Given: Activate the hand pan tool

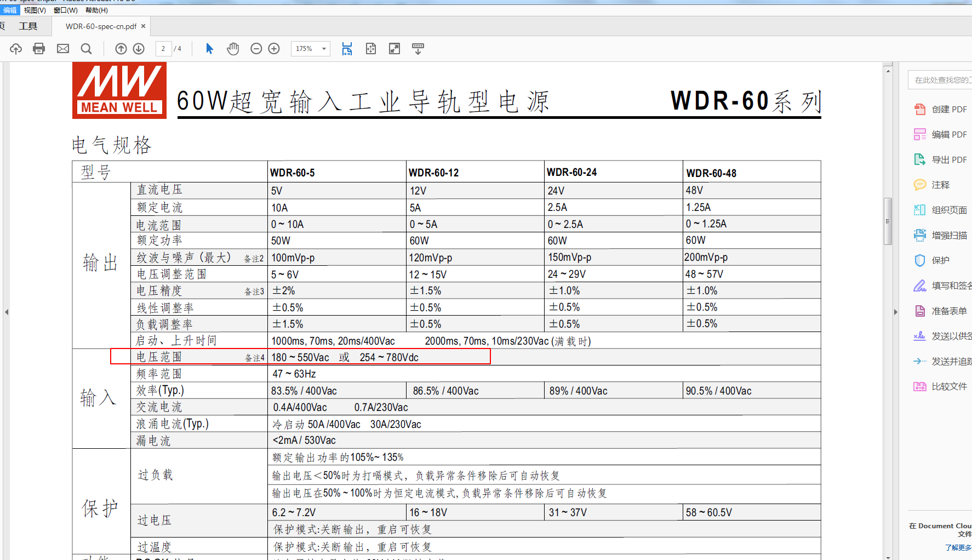Looking at the screenshot, I should point(233,49).
